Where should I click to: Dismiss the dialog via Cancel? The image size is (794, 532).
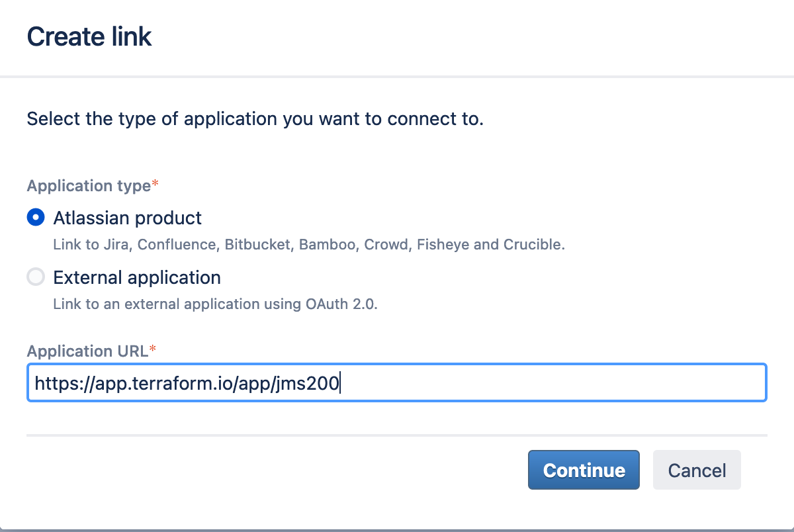[696, 470]
